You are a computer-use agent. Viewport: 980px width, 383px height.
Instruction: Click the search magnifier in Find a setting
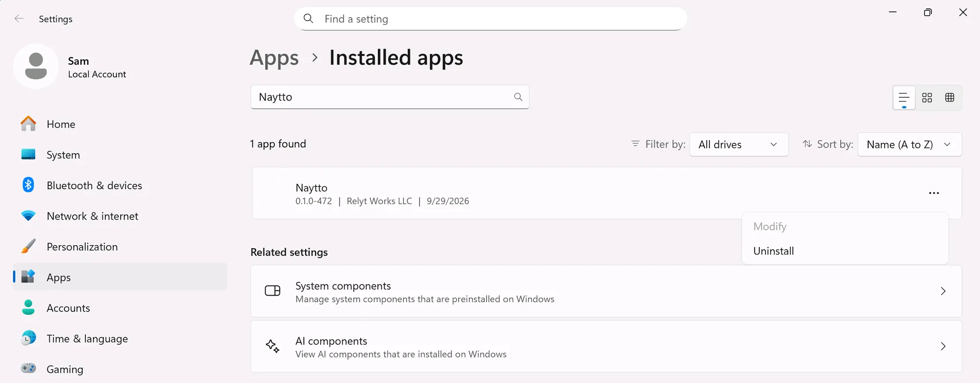click(308, 19)
